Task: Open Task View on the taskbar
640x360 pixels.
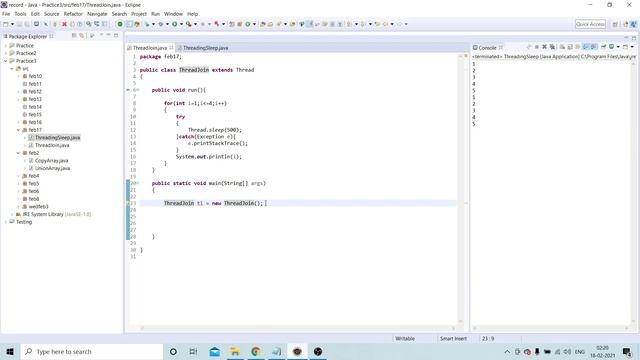Action: point(193,351)
